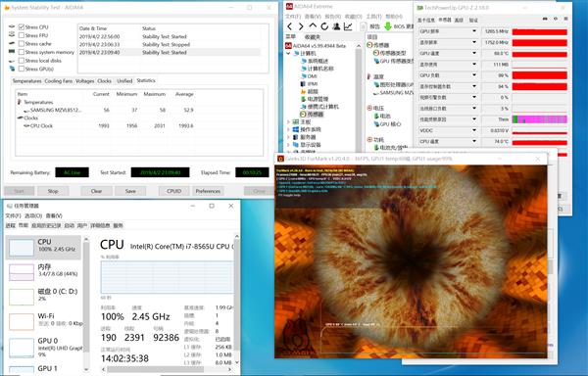Uncheck the Stress CPU checkbox
The height and width of the screenshot is (376, 588).
click(x=22, y=27)
